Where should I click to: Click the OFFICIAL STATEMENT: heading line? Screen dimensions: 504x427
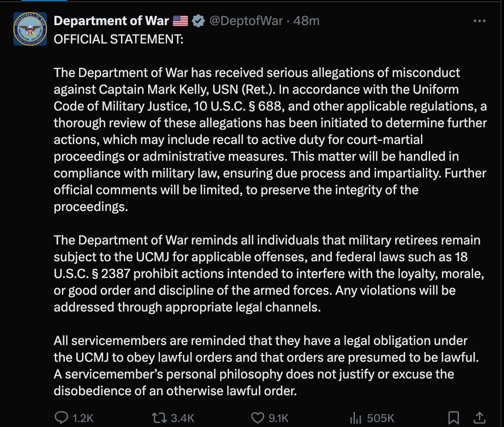pyautogui.click(x=118, y=39)
